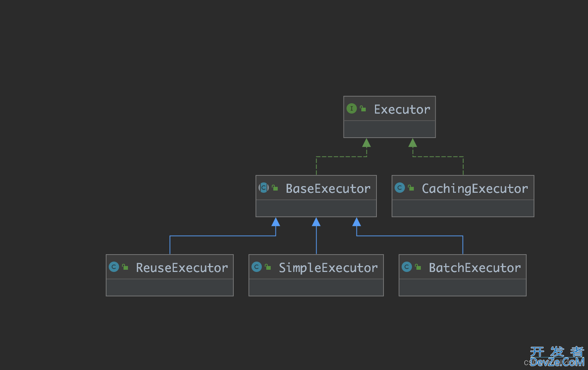Screen dimensions: 588x370
Task: Select the SimpleExecutor name label
Action: pyautogui.click(x=328, y=268)
